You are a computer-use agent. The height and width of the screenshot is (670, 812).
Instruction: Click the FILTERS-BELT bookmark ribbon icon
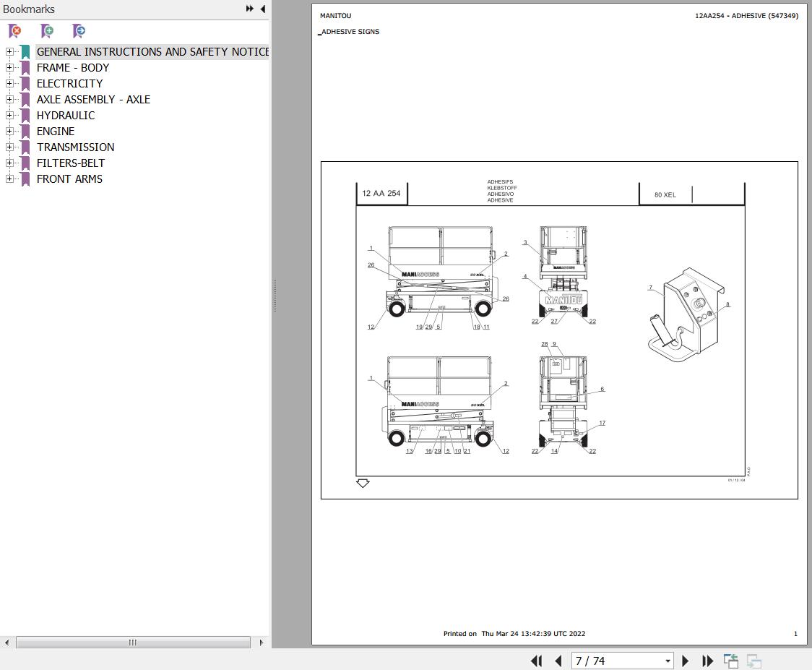click(25, 163)
